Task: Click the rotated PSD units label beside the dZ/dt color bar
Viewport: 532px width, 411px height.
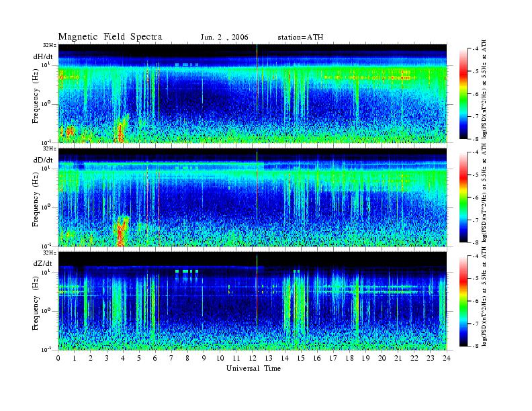Action: (x=484, y=296)
